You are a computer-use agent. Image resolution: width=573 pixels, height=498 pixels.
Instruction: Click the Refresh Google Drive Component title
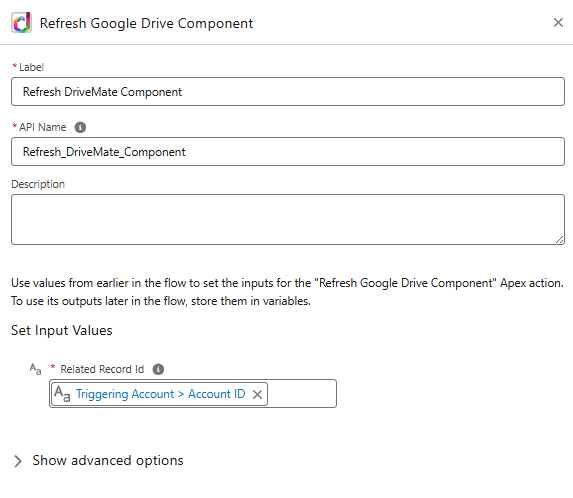coord(146,23)
